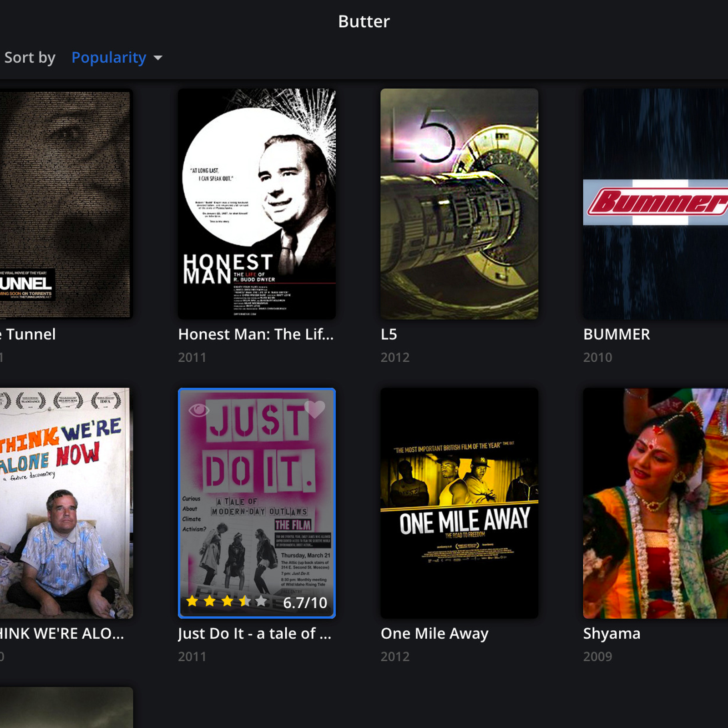The height and width of the screenshot is (728, 728).
Task: Click the 'HINK WE'RE ALO...' title
Action: pyautogui.click(x=62, y=633)
